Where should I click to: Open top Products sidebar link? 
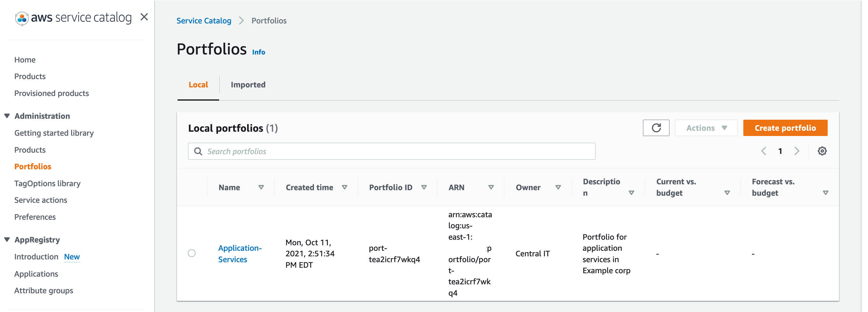click(x=30, y=77)
